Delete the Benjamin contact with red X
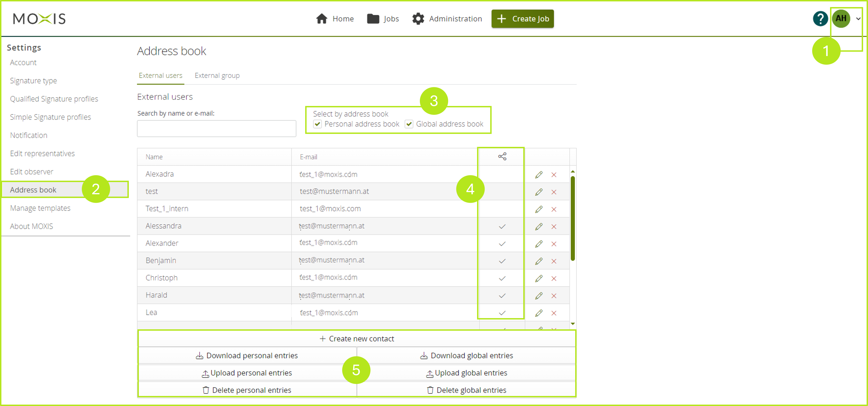 [554, 261]
